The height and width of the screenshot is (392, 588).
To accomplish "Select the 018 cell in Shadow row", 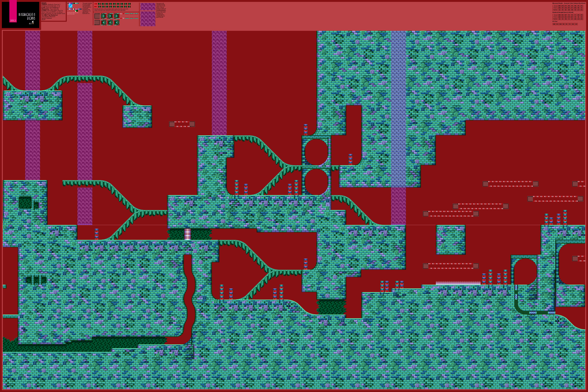I will [563, 8].
